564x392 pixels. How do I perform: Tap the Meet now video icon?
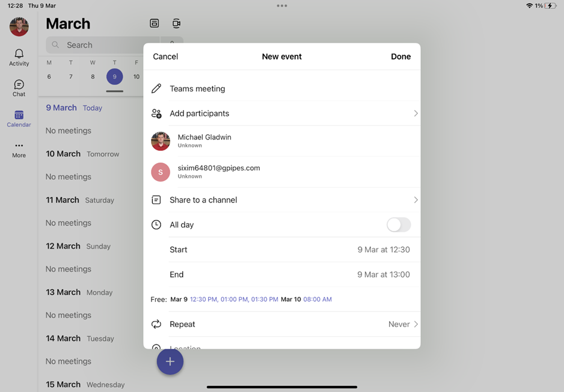[x=176, y=23]
